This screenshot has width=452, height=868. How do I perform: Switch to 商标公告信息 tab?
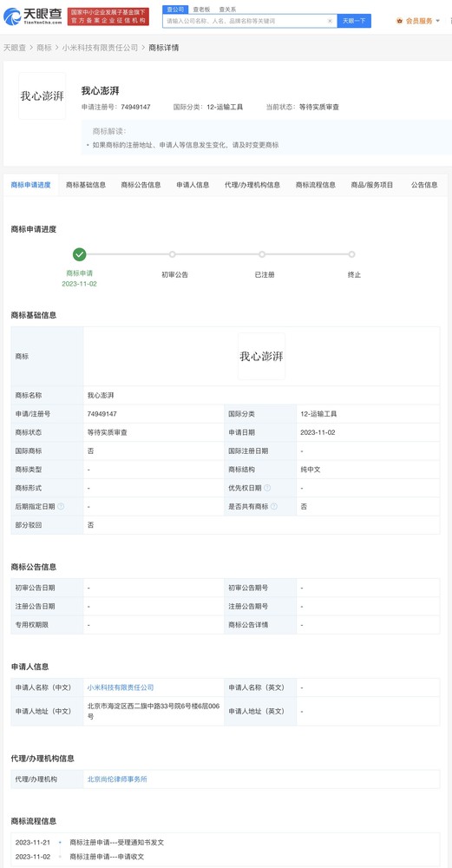[x=141, y=185]
